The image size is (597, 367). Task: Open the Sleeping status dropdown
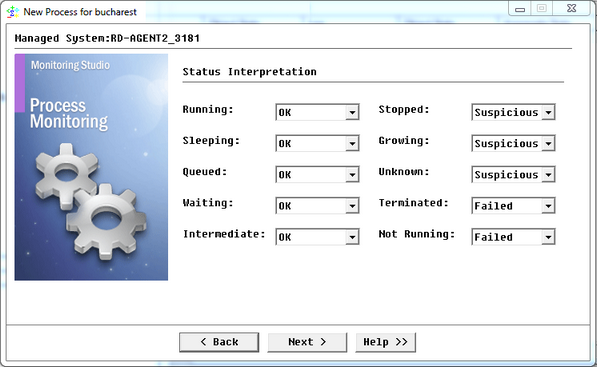pos(317,144)
